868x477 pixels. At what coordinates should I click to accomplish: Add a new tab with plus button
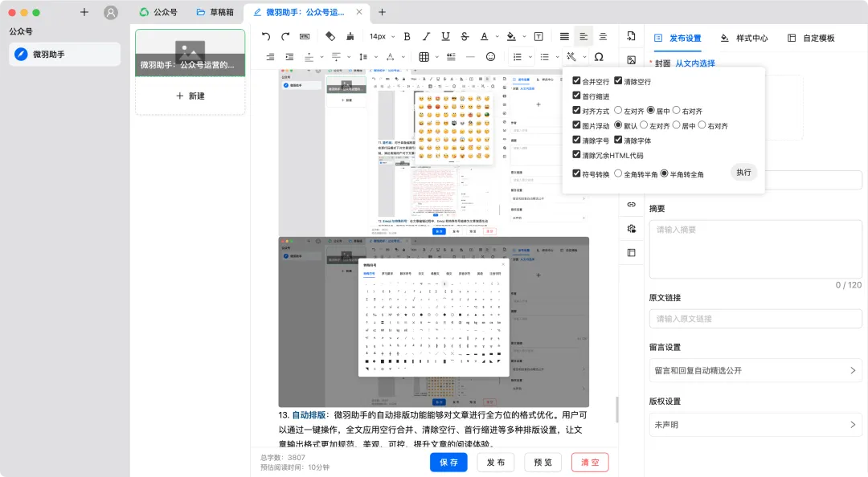[x=382, y=12]
